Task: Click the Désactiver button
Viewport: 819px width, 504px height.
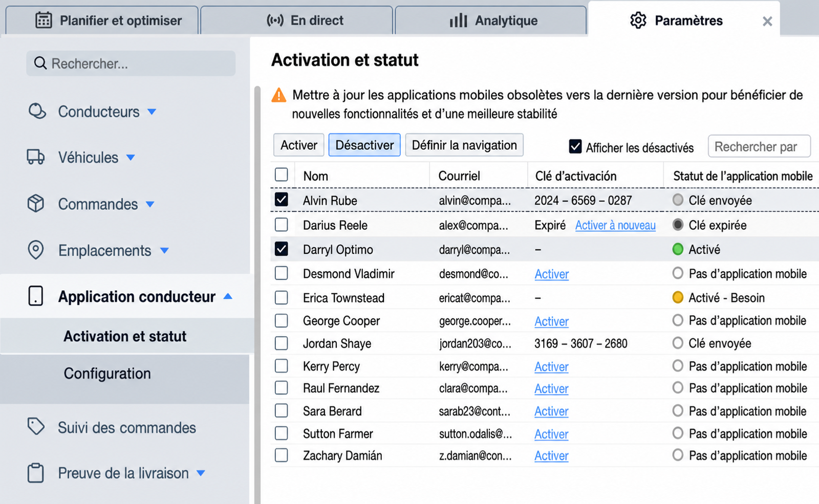Action: pos(364,145)
